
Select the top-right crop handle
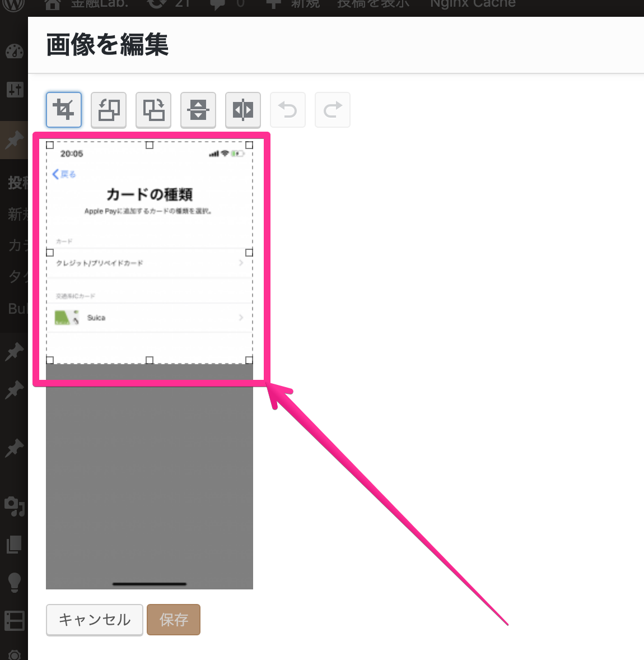pyautogui.click(x=249, y=145)
